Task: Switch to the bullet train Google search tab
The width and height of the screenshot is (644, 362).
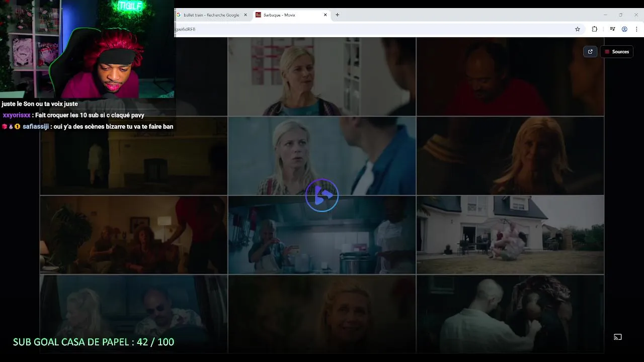Action: [211, 15]
